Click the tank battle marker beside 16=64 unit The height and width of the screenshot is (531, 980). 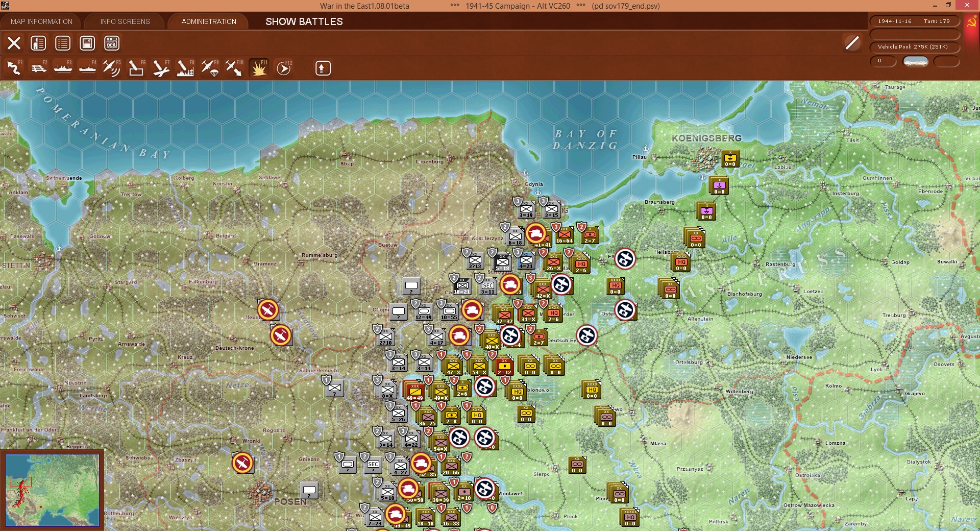[x=536, y=233]
